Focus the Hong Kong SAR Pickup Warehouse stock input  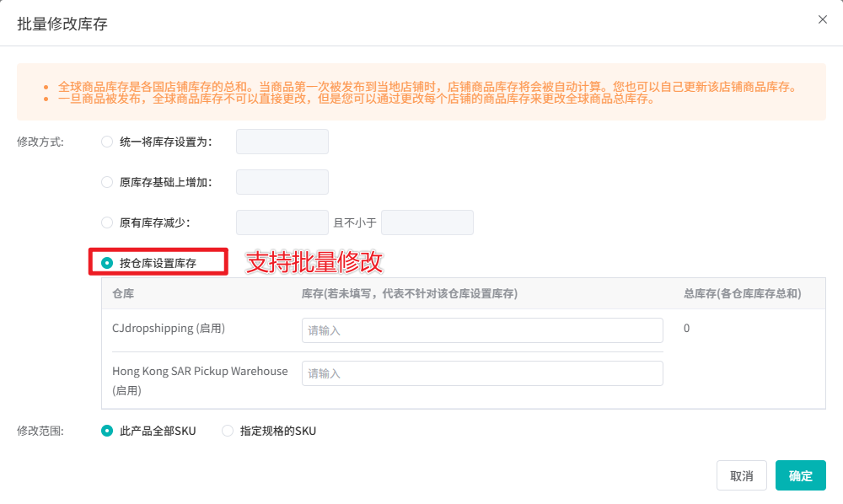(482, 373)
